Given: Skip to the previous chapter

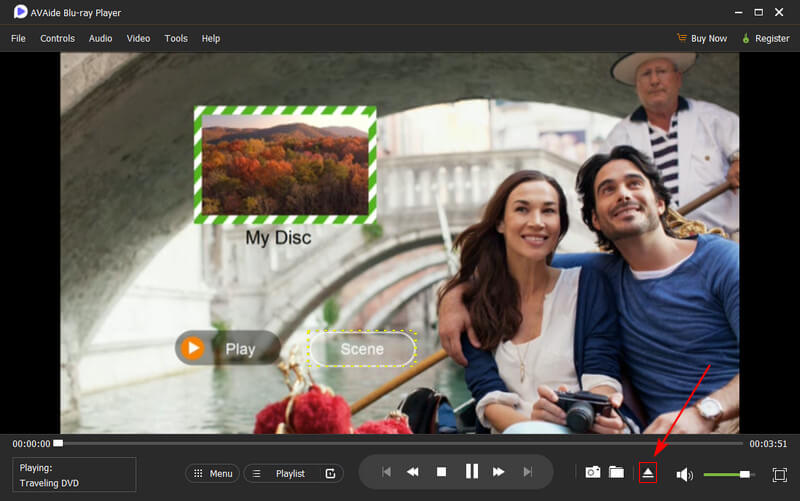Looking at the screenshot, I should tap(386, 472).
